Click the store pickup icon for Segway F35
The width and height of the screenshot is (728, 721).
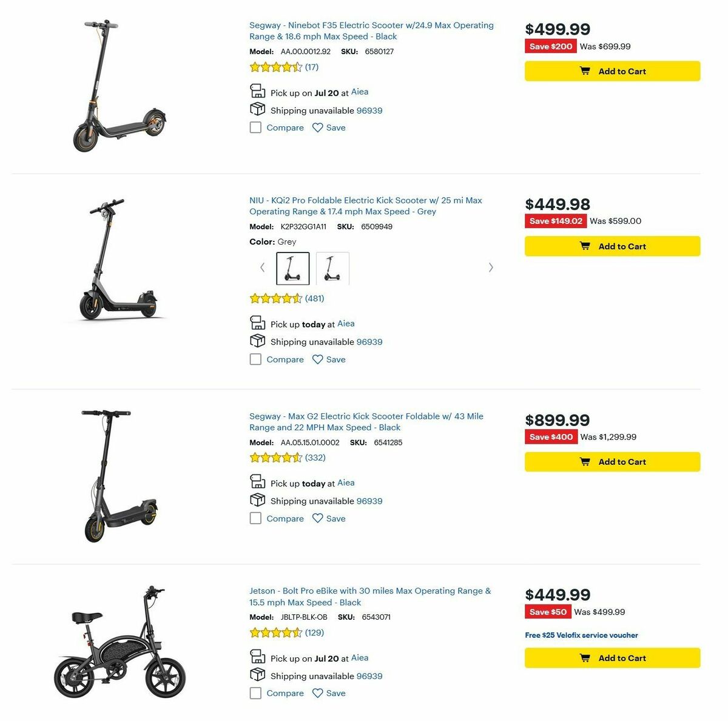click(x=258, y=90)
